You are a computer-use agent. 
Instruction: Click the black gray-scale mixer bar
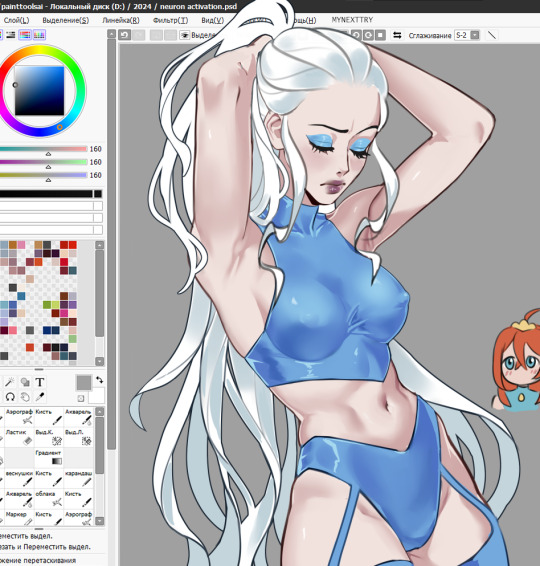pos(46,194)
